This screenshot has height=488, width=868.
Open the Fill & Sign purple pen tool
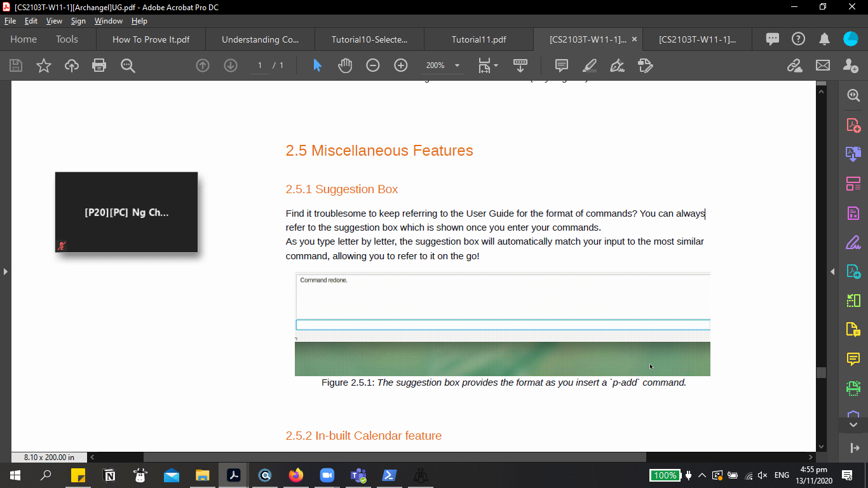tap(853, 243)
